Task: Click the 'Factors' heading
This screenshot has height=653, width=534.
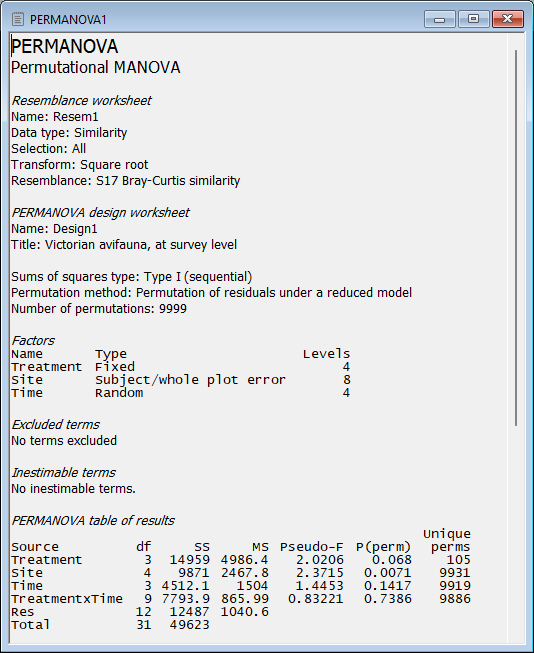Action: (32, 341)
